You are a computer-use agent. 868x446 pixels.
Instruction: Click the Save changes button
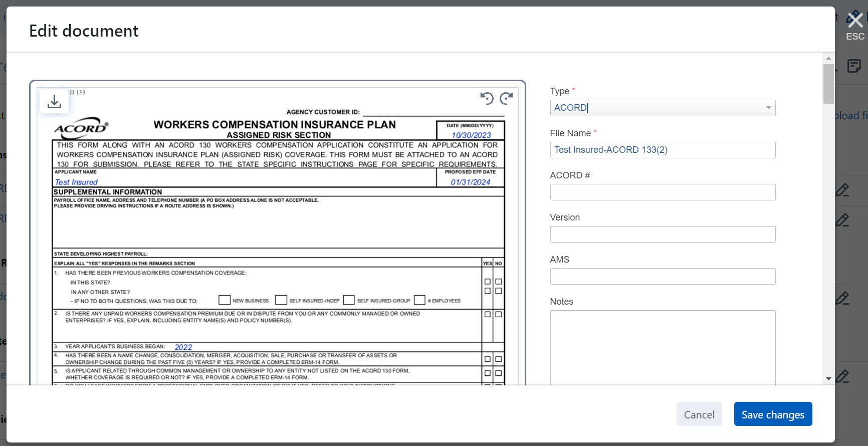[x=773, y=414]
